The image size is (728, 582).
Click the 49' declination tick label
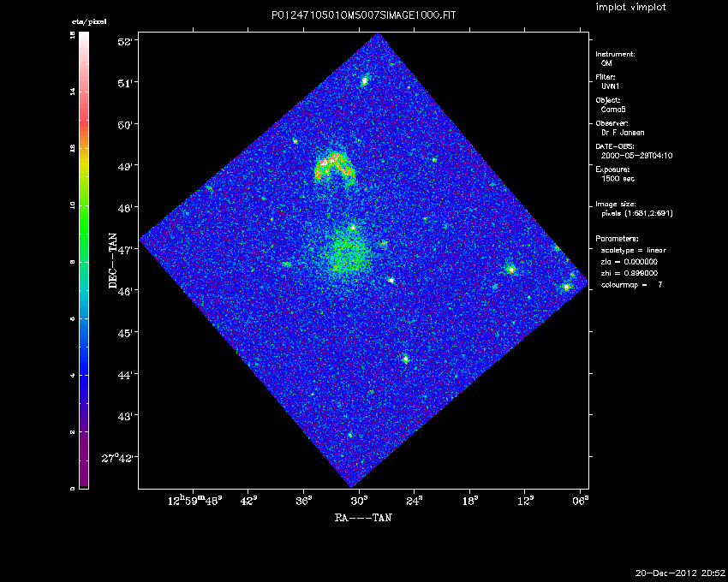[125, 166]
